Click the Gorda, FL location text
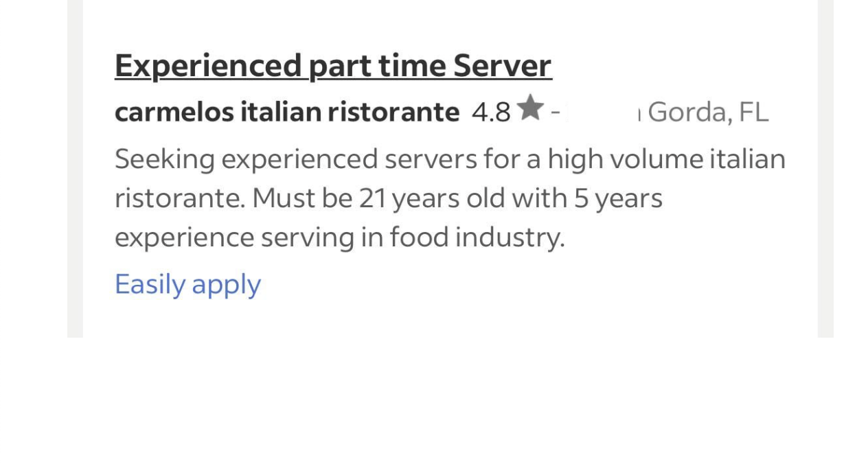The image size is (868, 466). coord(707,112)
